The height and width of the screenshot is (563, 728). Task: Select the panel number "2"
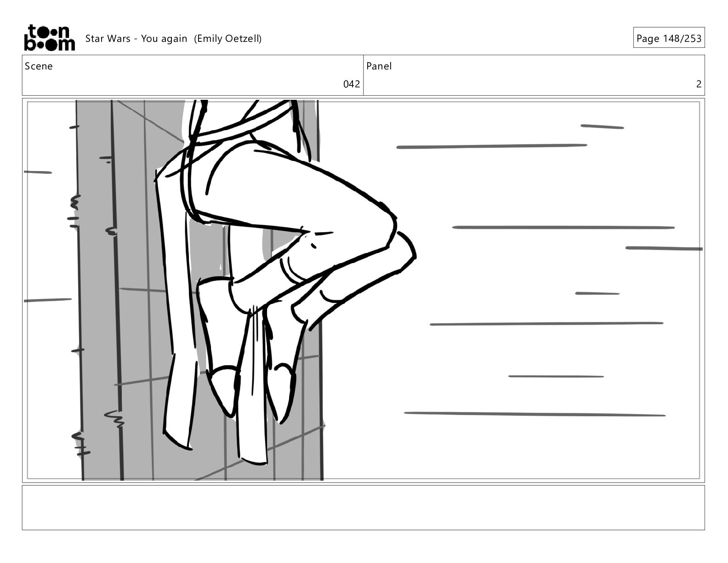[699, 84]
